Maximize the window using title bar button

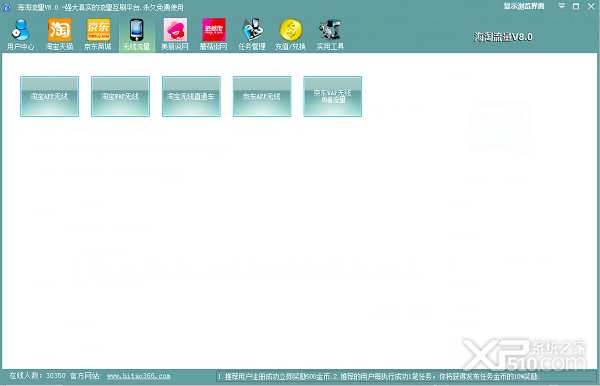click(x=576, y=7)
